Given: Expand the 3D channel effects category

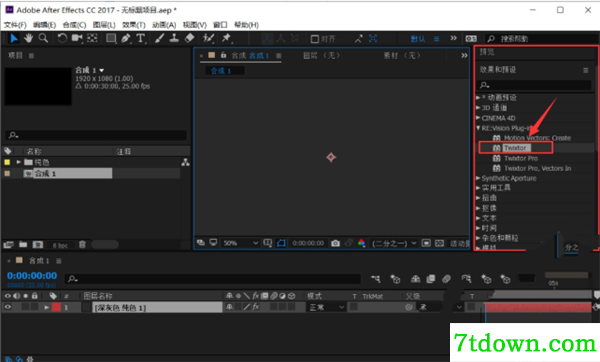Looking at the screenshot, I should tap(478, 108).
